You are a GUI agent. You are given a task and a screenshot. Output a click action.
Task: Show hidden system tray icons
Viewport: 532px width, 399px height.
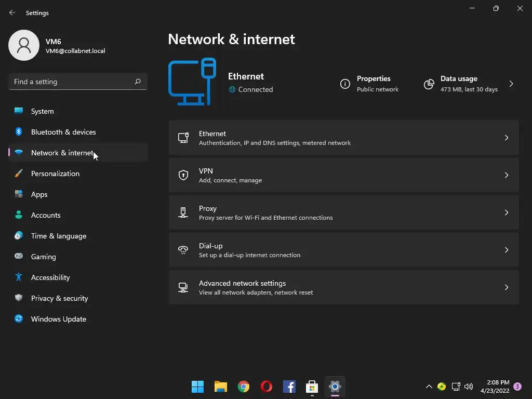coord(429,387)
